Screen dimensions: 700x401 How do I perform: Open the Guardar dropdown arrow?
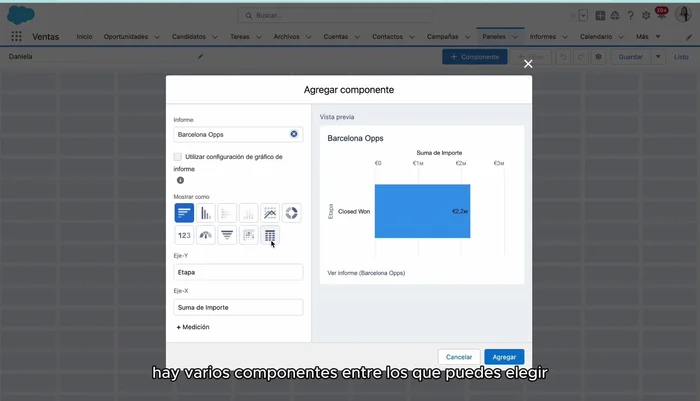[658, 57]
